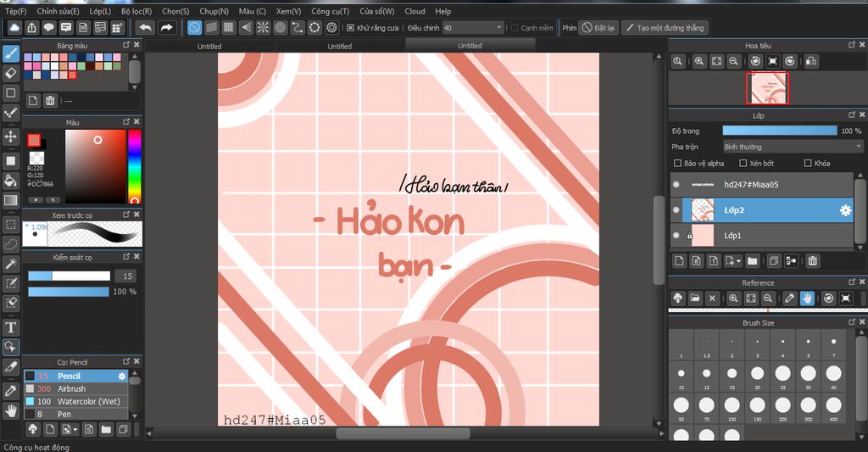Click the Cloud icon in top toolbar
868x452 pixels.
[14, 28]
